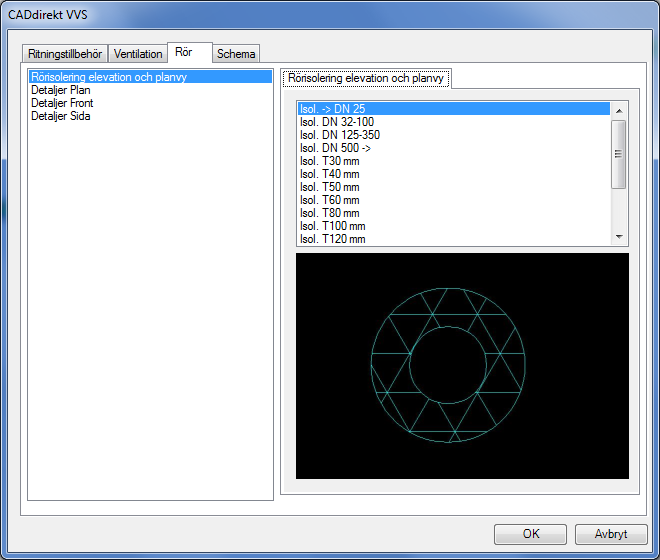This screenshot has width=660, height=560.
Task: Select Isol. T30 mm item
Action: point(454,161)
